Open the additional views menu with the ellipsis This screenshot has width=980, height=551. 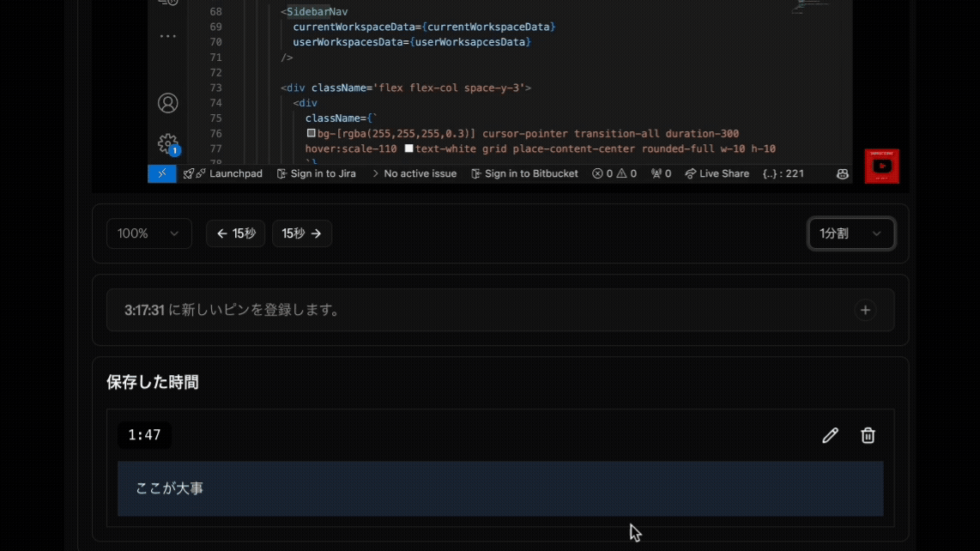(x=167, y=34)
